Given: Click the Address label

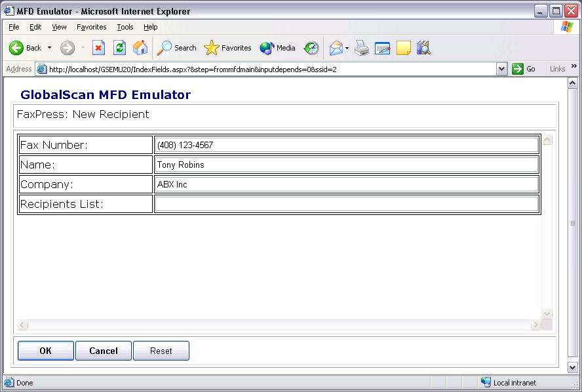Looking at the screenshot, I should tap(19, 69).
